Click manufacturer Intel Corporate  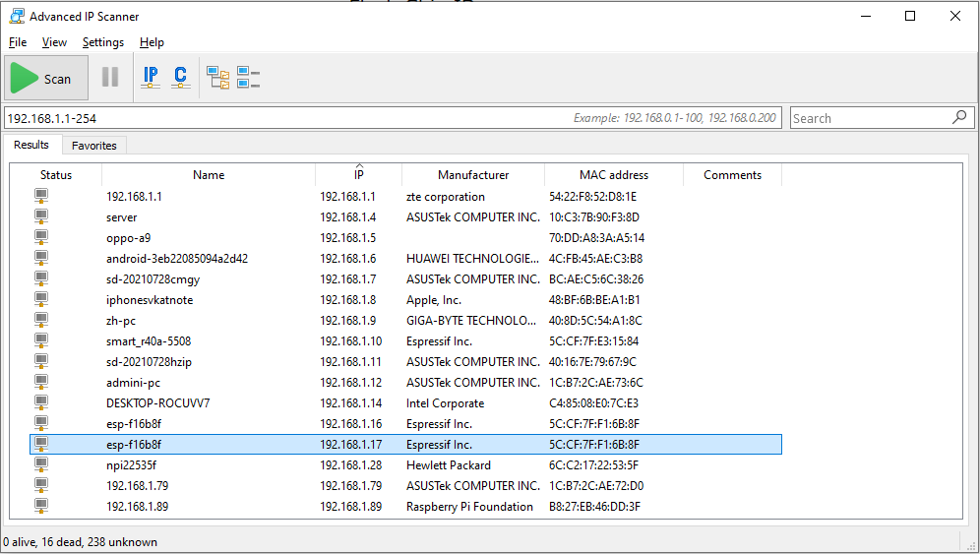445,403
